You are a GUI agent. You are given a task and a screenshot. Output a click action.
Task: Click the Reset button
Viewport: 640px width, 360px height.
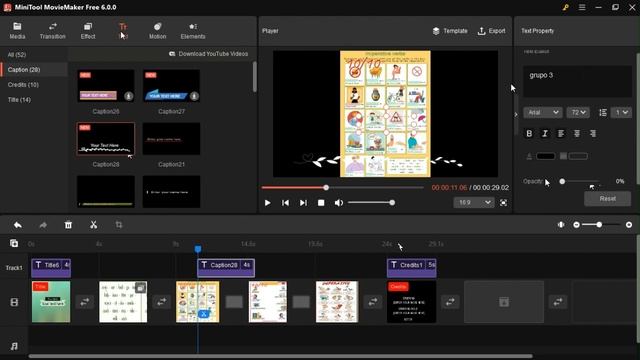coord(607,199)
